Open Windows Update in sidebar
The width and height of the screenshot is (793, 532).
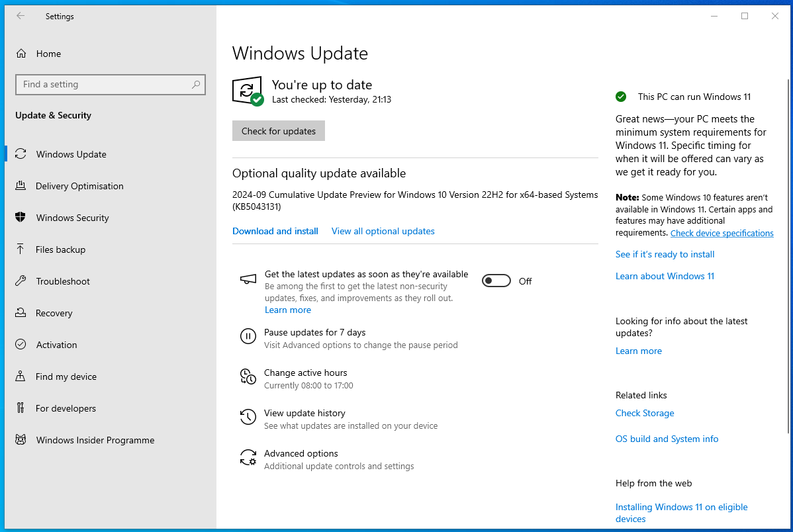point(111,154)
